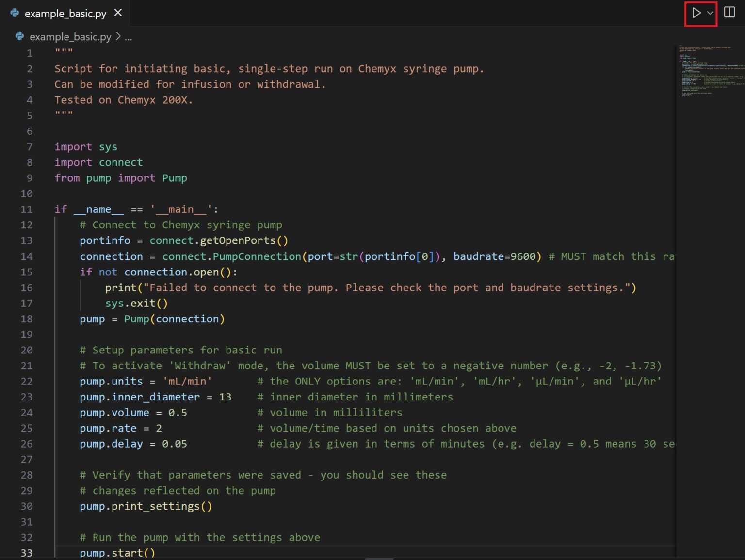745x560 pixels.
Task: Click the split editor icon
Action: pyautogui.click(x=729, y=13)
